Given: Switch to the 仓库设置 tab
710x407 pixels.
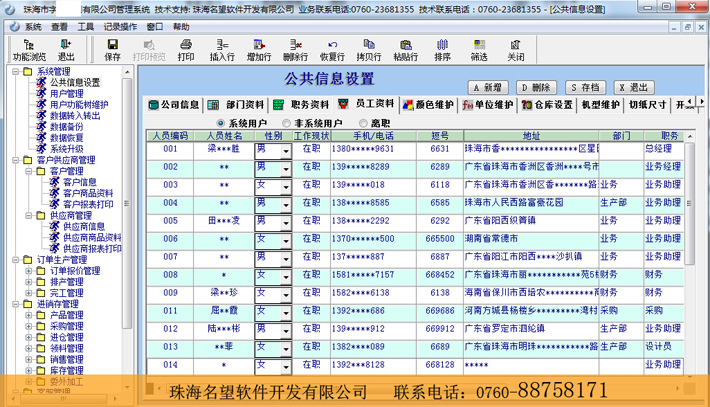Looking at the screenshot, I should click(547, 105).
